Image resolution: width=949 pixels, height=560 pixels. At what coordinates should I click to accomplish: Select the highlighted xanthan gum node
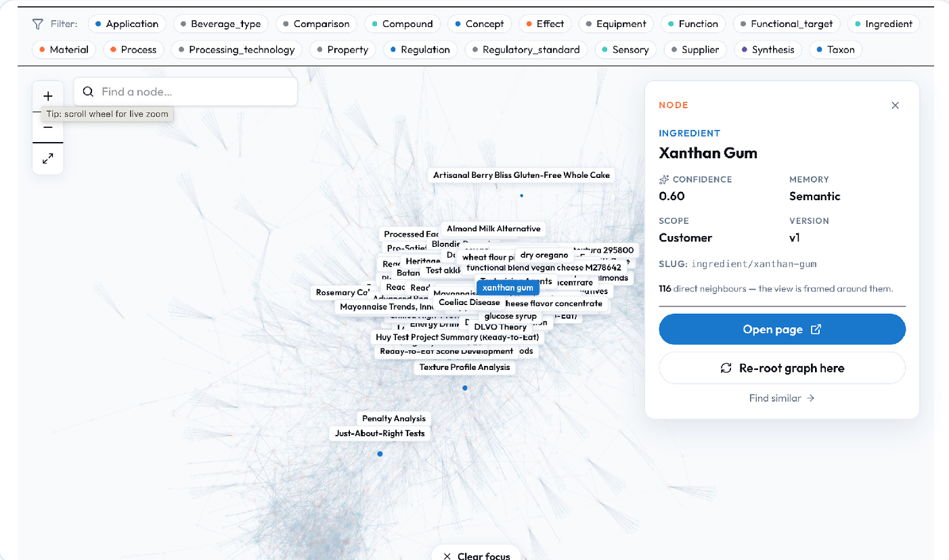508,287
